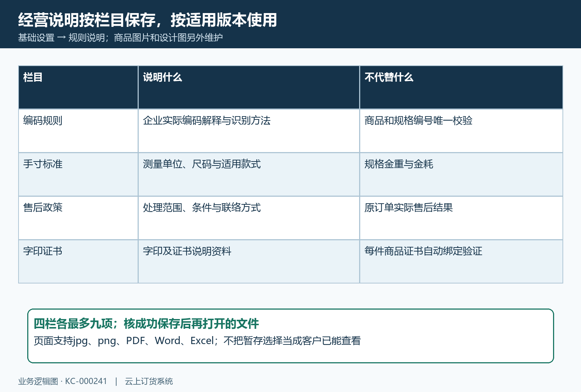Viewport: 581px width, 392px height.
Task: Click the 编码规则 cell
Action: [x=78, y=131]
